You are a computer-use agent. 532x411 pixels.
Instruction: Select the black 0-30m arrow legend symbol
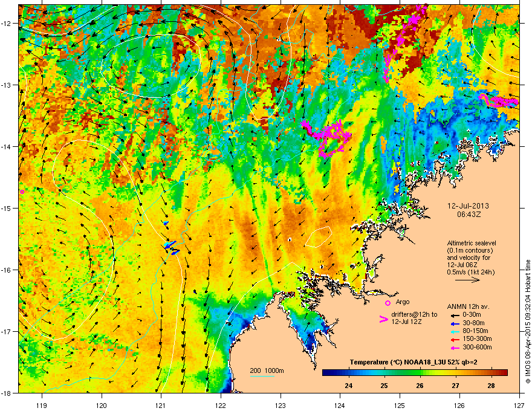pos(455,316)
